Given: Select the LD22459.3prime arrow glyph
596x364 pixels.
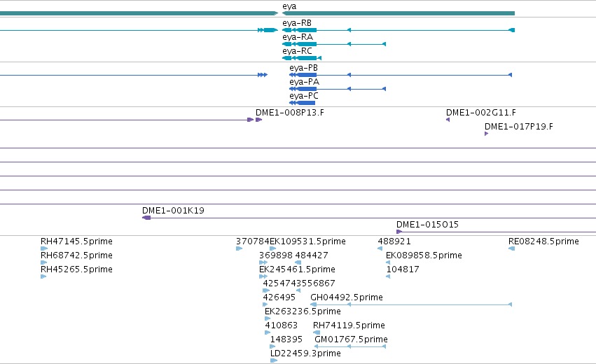Looking at the screenshot, I should (274, 360).
